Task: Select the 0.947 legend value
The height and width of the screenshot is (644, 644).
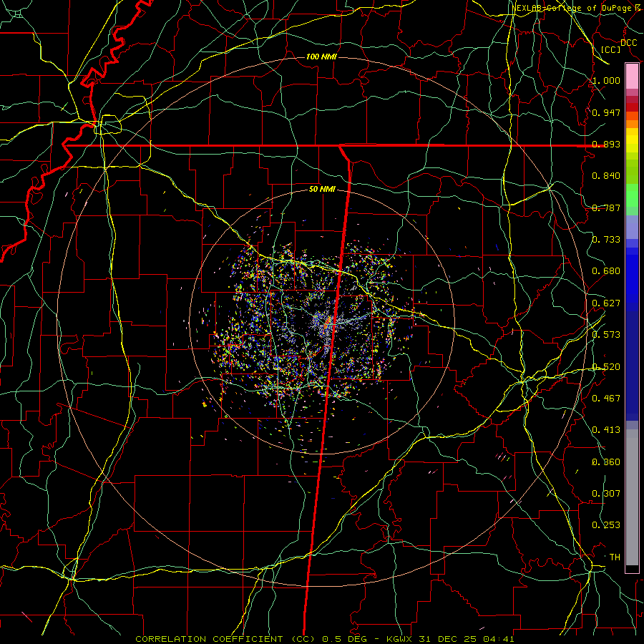Action: click(x=606, y=112)
